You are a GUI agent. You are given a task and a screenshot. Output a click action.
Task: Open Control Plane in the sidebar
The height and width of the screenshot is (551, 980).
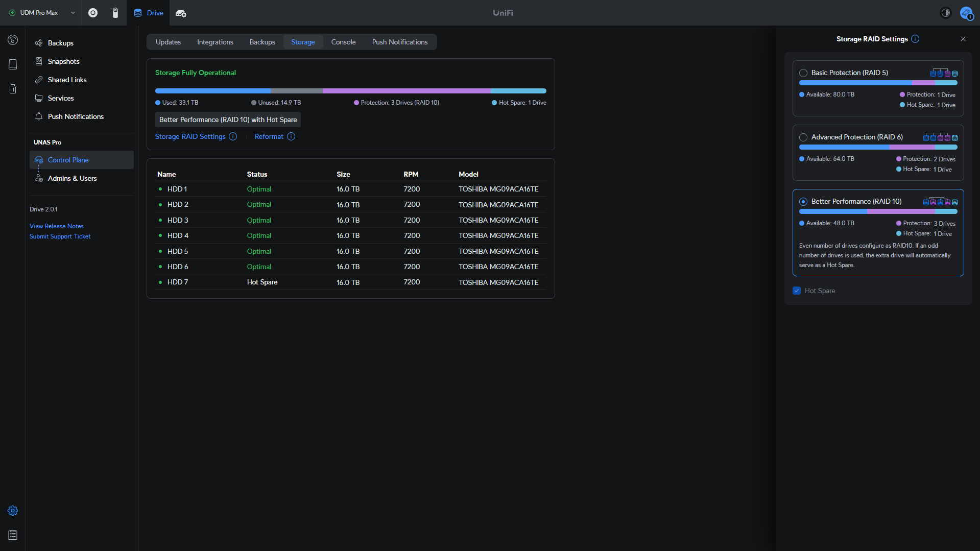pyautogui.click(x=82, y=160)
